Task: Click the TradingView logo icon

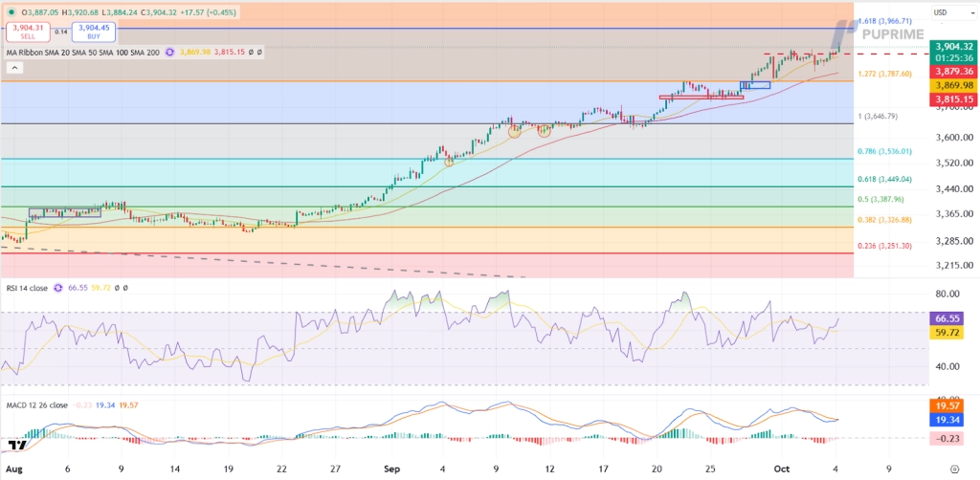Action: pyautogui.click(x=15, y=446)
